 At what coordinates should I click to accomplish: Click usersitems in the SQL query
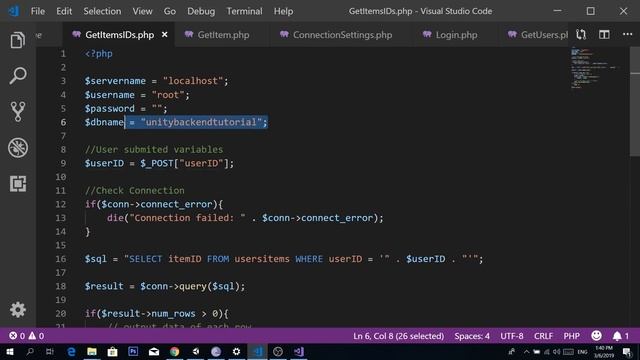point(262,259)
